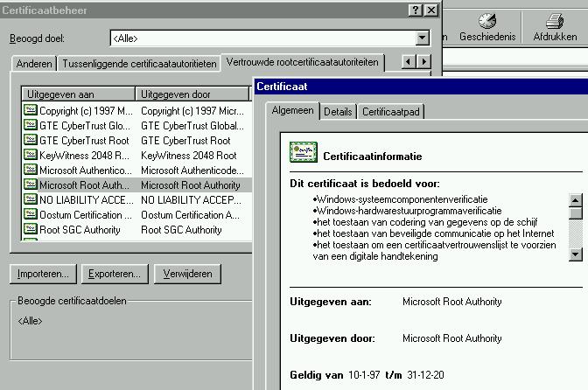The image size is (588, 390).
Task: Click 'Oostum Certification A...' issuer cell
Action: tap(190, 215)
